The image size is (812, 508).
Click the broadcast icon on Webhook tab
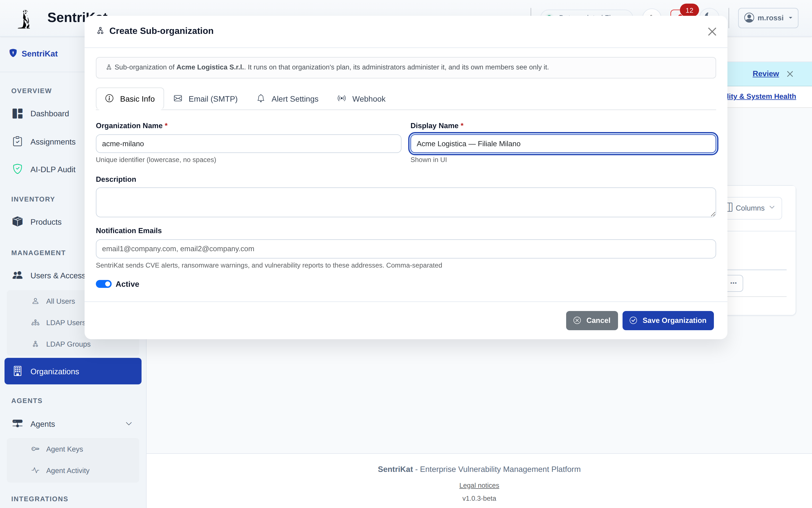[342, 98]
